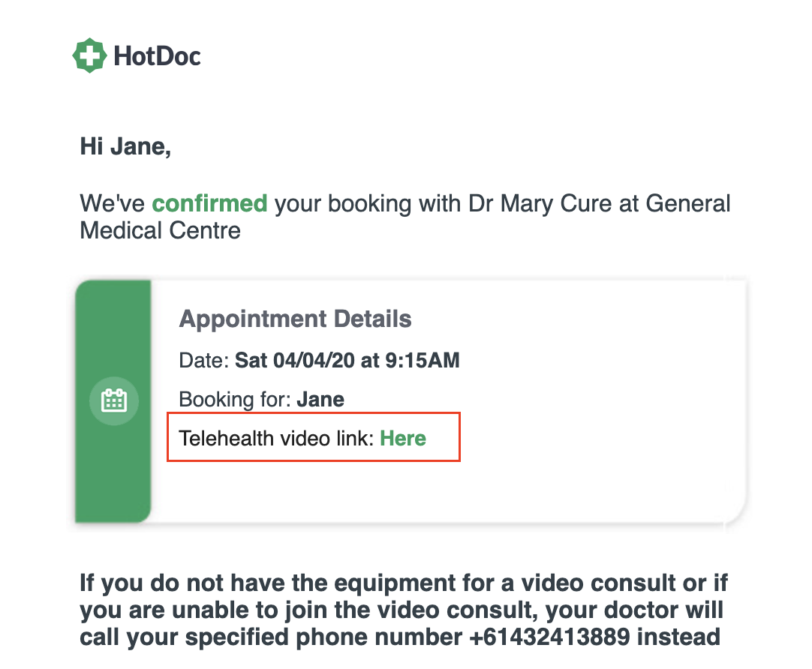The width and height of the screenshot is (812, 669).
Task: Open the Telehealth video link "Here"
Action: click(403, 438)
